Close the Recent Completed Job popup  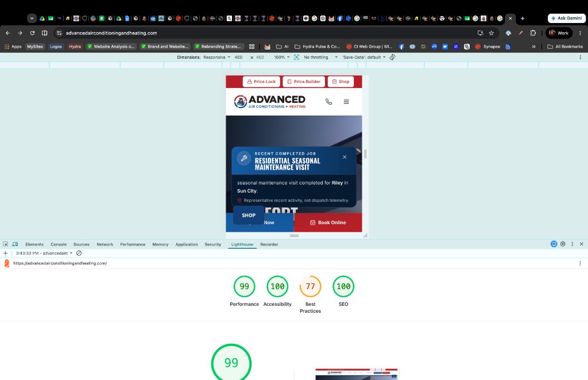click(345, 157)
